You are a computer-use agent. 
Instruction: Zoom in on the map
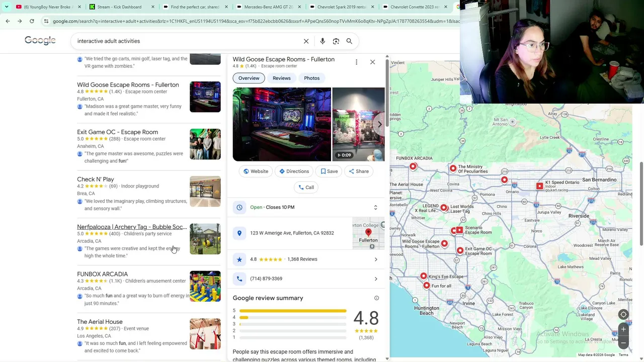[623, 329]
